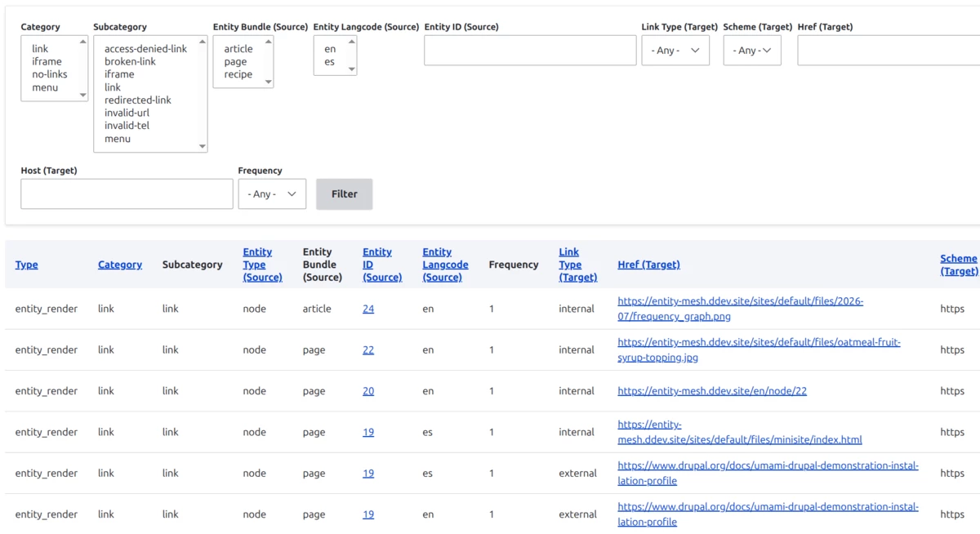The width and height of the screenshot is (980, 534).
Task: Sort by Entity Type (Source) column header
Action: tap(262, 265)
